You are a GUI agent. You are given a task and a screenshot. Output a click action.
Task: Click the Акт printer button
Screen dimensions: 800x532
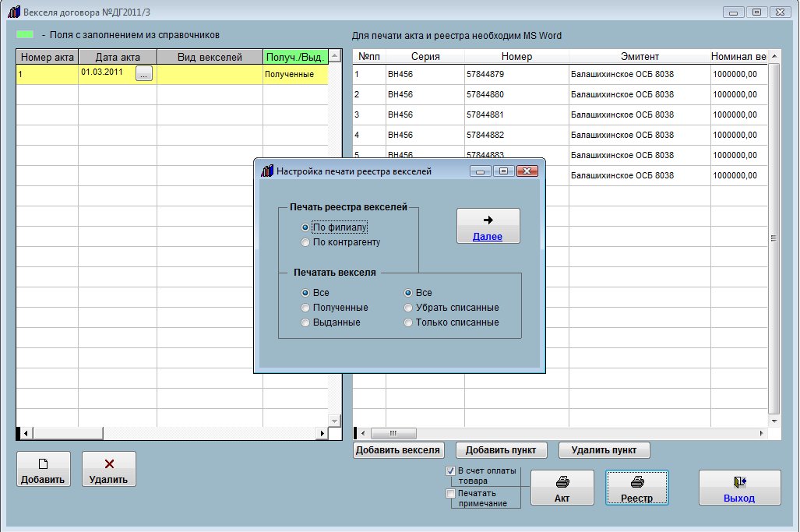click(562, 488)
